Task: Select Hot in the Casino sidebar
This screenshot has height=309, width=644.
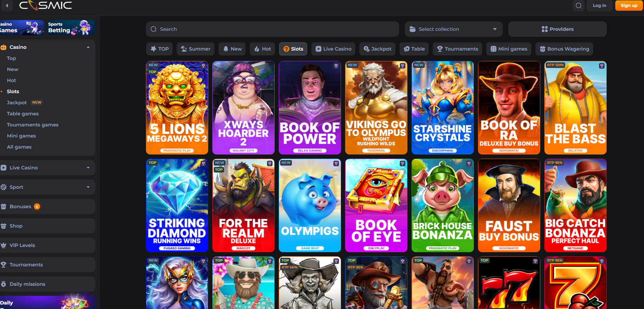Action: (11, 80)
